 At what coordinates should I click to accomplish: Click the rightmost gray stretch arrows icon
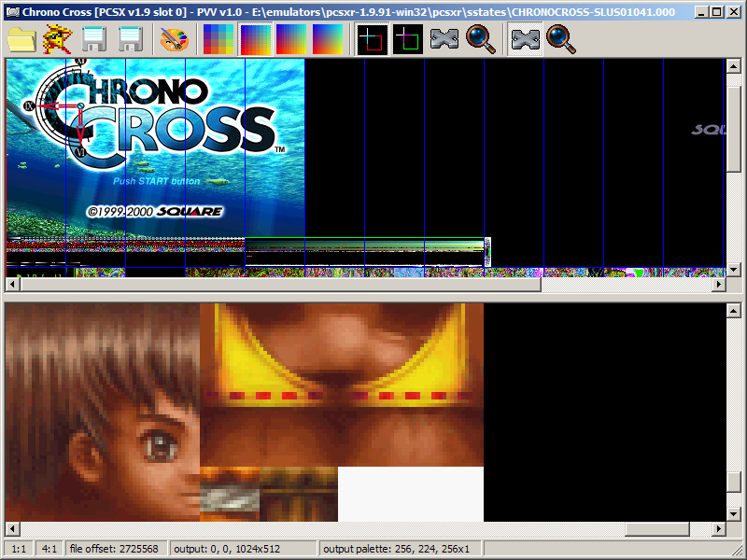[525, 39]
